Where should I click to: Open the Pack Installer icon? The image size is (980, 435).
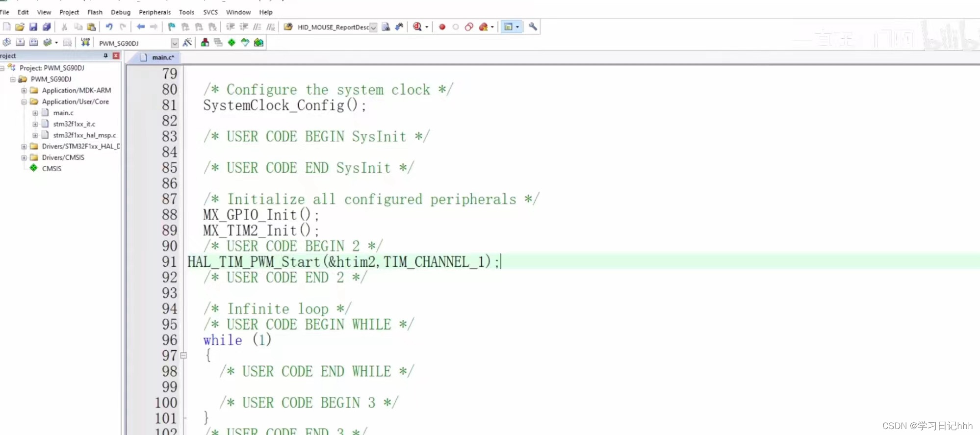click(x=258, y=43)
